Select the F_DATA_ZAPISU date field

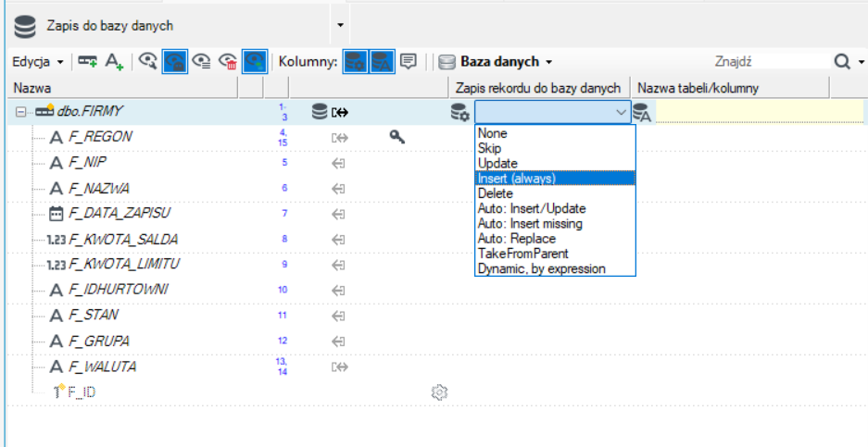[x=119, y=213]
